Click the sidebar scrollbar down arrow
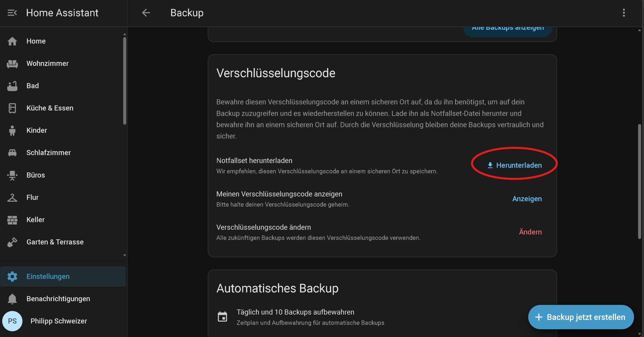644x337 pixels. coord(125,255)
